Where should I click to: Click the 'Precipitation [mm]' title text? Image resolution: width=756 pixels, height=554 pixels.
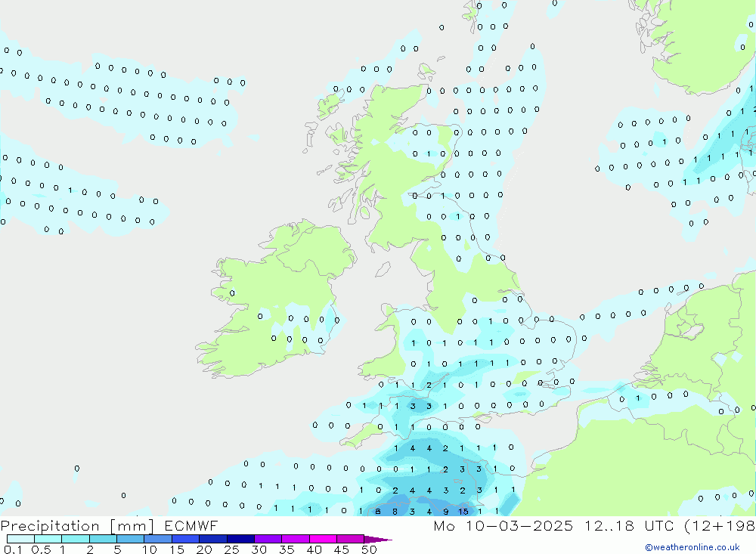[x=77, y=525]
